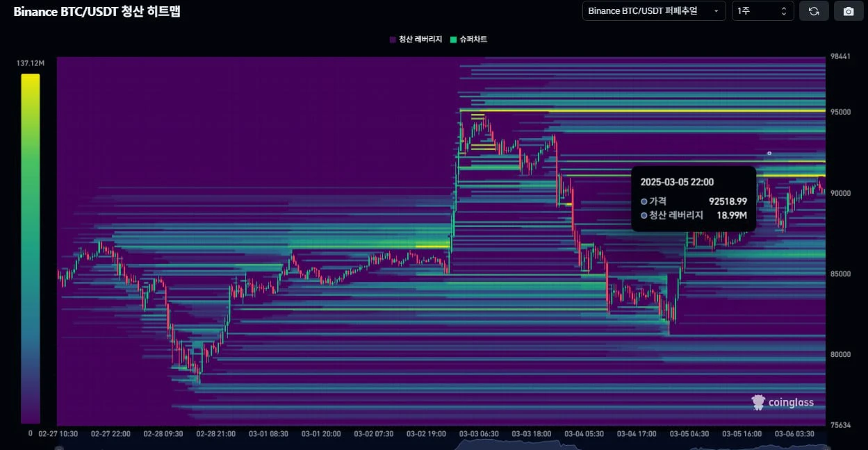Refresh the liquidation heatmap
Viewport: 868px width, 450px height.
[x=814, y=11]
